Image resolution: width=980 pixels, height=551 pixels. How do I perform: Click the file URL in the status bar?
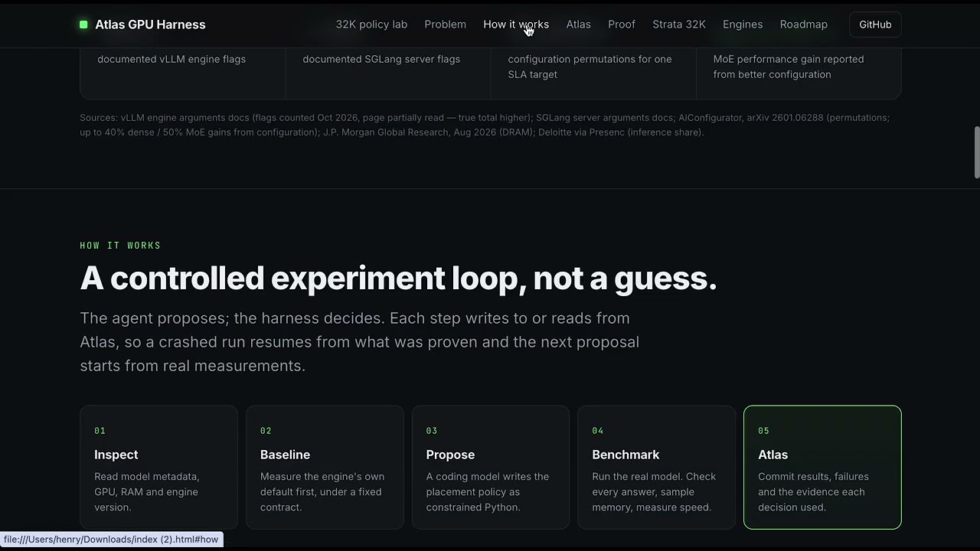click(111, 540)
